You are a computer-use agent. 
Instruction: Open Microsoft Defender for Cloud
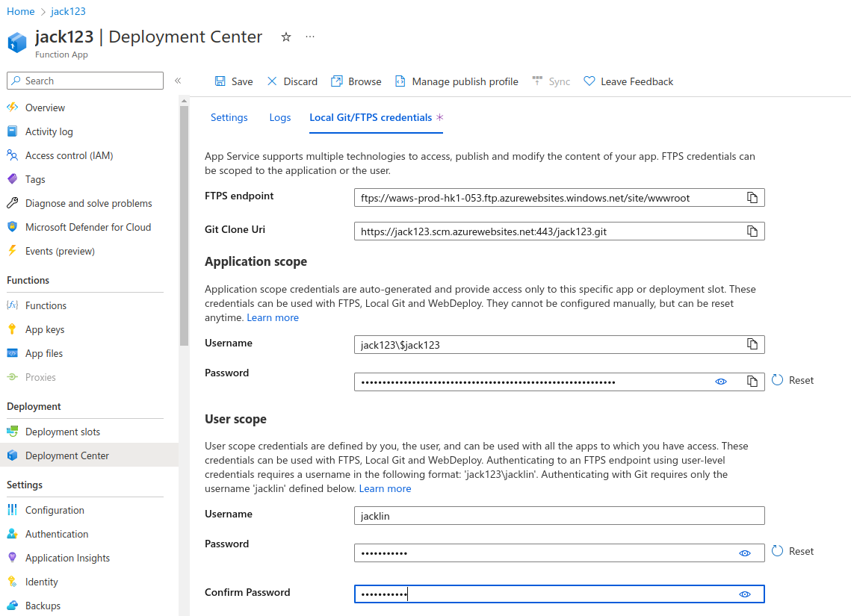[90, 227]
